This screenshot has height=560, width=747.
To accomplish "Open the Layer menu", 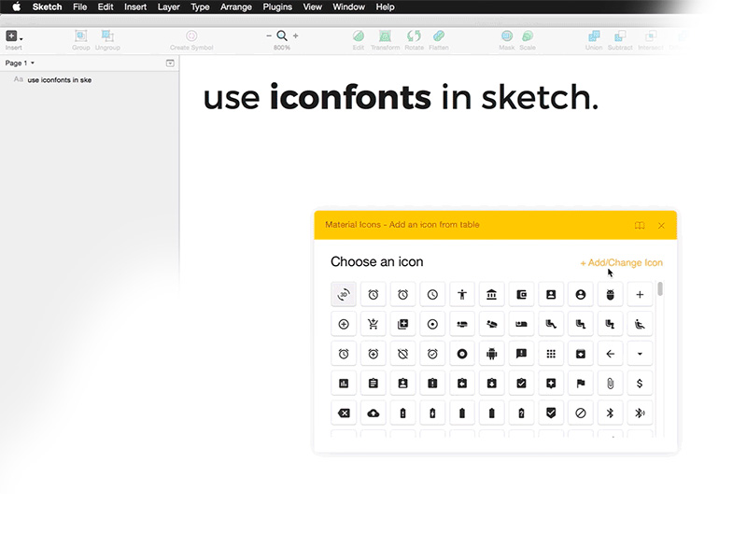I will 169,7.
